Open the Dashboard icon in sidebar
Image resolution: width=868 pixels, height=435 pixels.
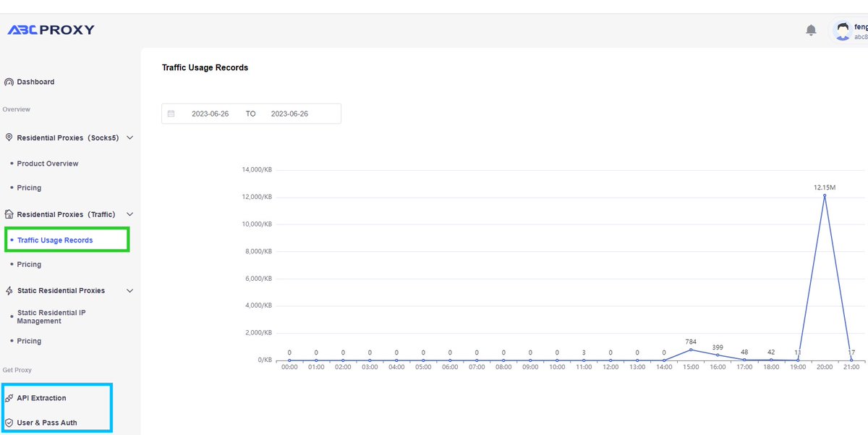point(8,82)
